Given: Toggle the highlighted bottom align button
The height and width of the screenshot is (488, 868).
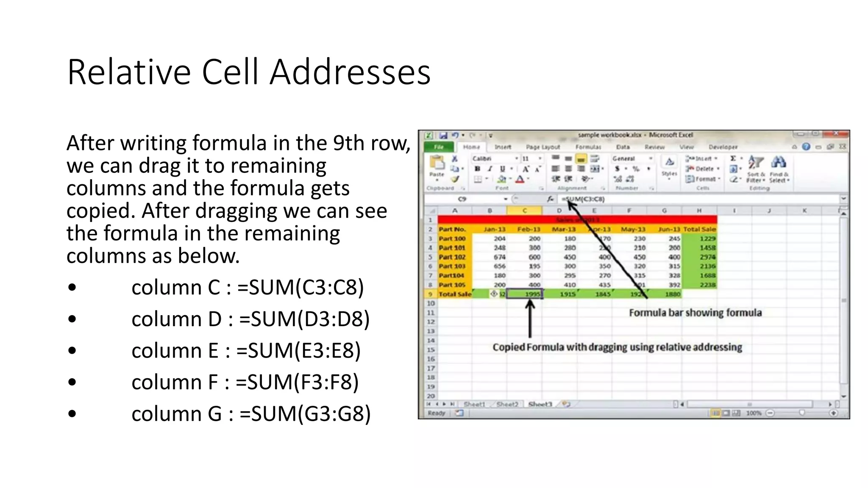Looking at the screenshot, I should 581,159.
